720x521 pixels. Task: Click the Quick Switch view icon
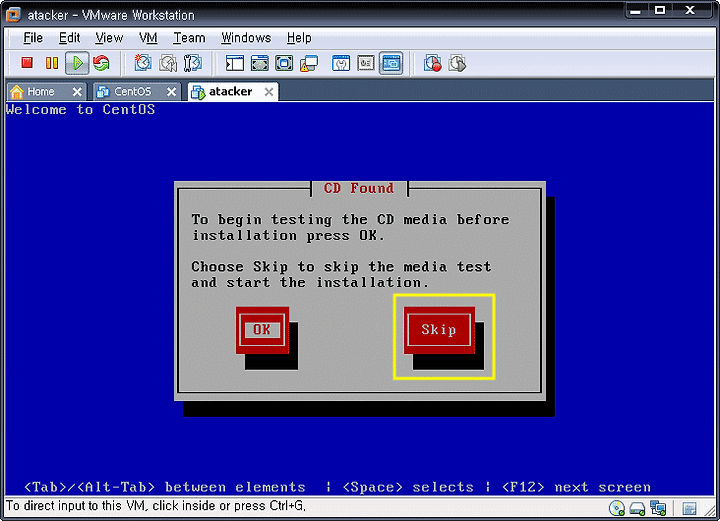pyautogui.click(x=259, y=63)
